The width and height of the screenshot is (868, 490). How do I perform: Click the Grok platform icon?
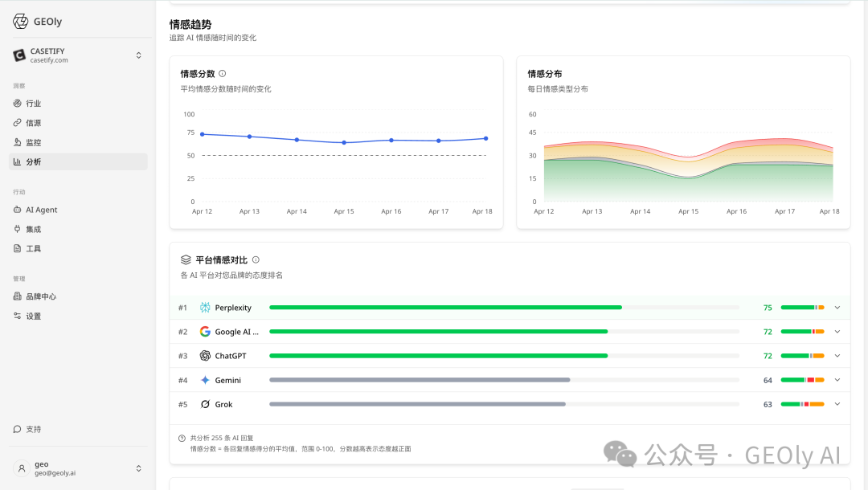(x=205, y=404)
